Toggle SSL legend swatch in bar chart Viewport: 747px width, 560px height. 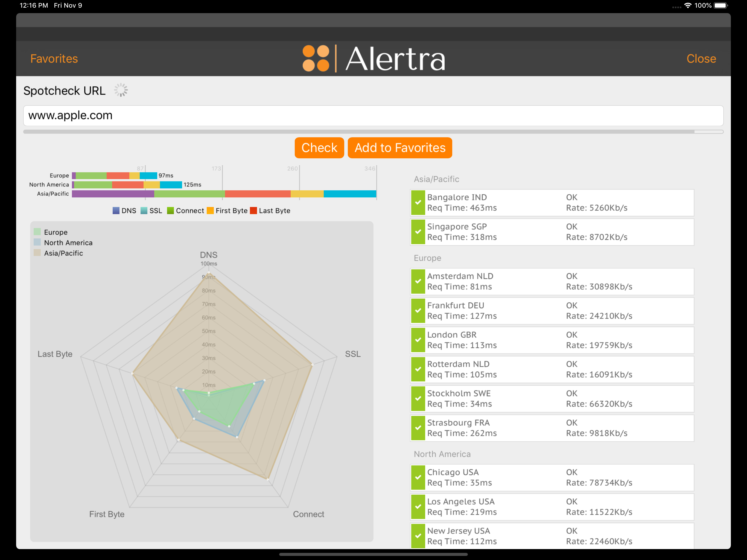pyautogui.click(x=144, y=211)
